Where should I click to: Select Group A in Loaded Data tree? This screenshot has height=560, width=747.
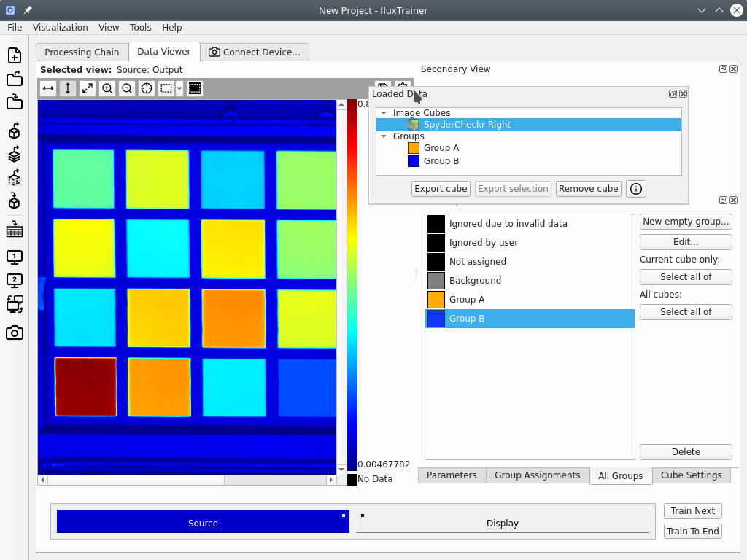[529, 148]
